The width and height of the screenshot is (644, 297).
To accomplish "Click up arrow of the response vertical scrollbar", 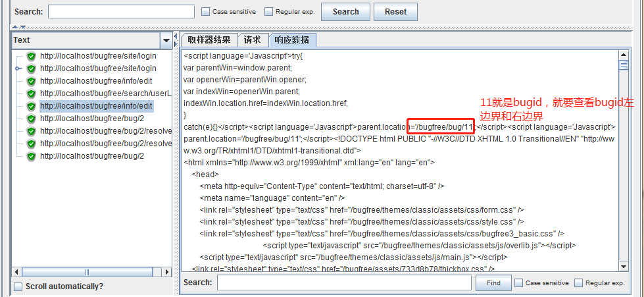I will coord(624,55).
